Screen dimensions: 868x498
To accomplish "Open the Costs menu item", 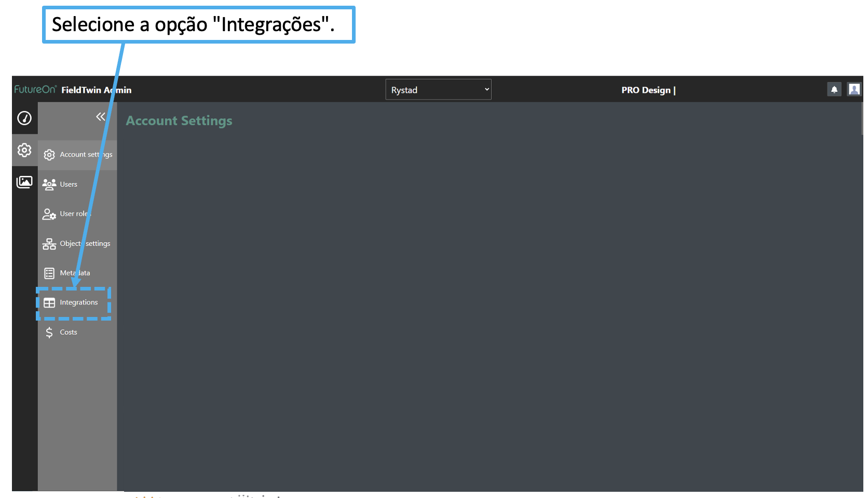I will pos(77,333).
